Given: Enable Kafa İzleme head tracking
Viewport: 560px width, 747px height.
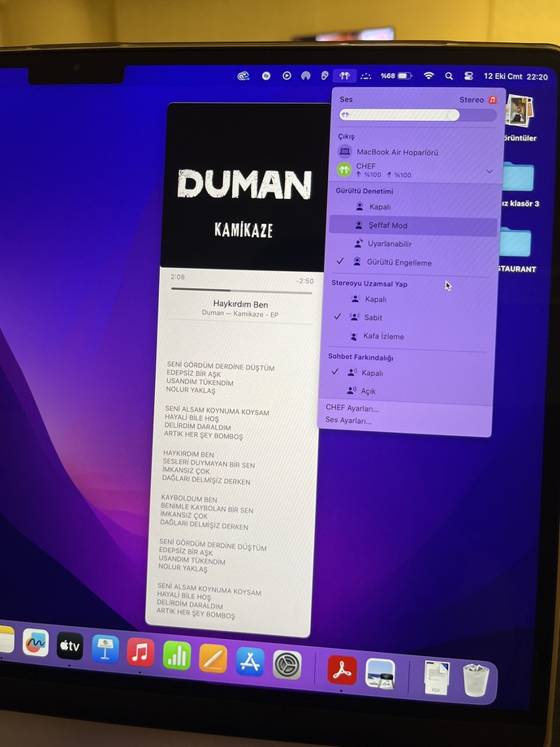Looking at the screenshot, I should pyautogui.click(x=407, y=336).
